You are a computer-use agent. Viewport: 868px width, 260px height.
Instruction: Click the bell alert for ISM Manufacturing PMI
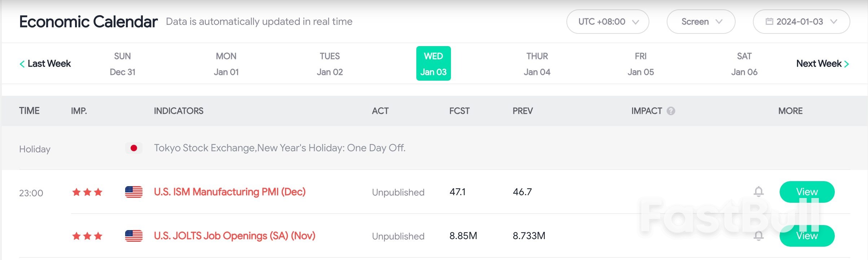click(758, 192)
